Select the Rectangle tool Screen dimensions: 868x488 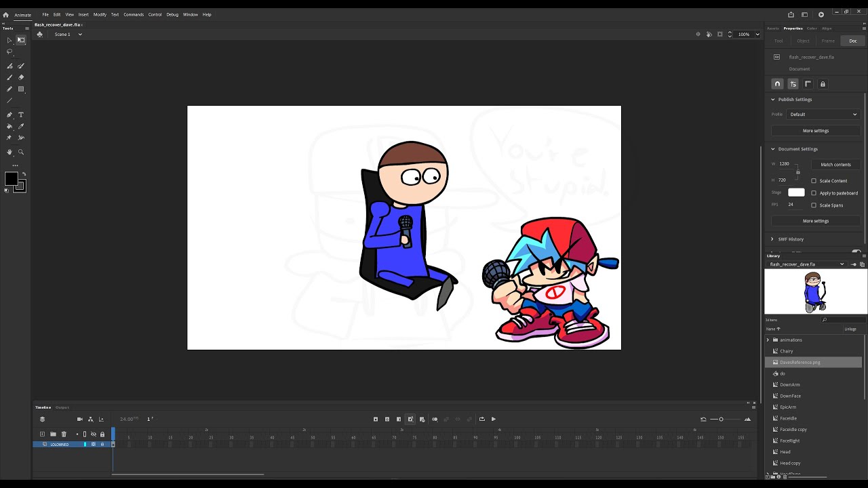(21, 89)
